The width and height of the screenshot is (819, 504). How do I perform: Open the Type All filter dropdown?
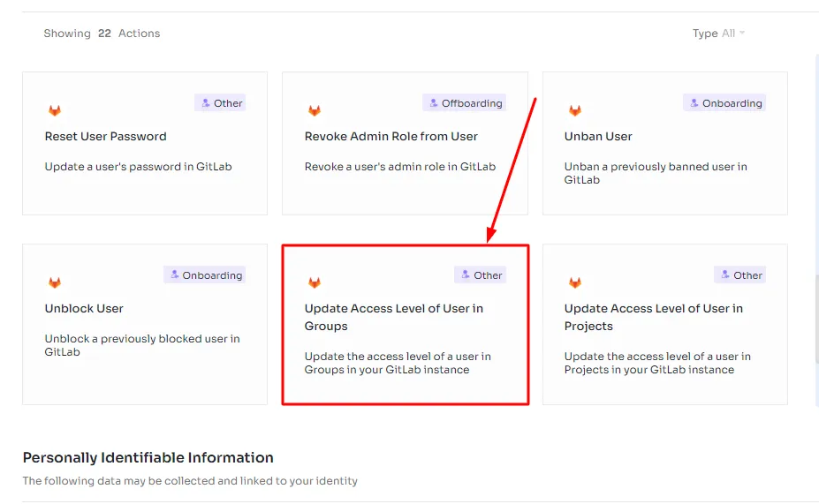[x=718, y=34]
